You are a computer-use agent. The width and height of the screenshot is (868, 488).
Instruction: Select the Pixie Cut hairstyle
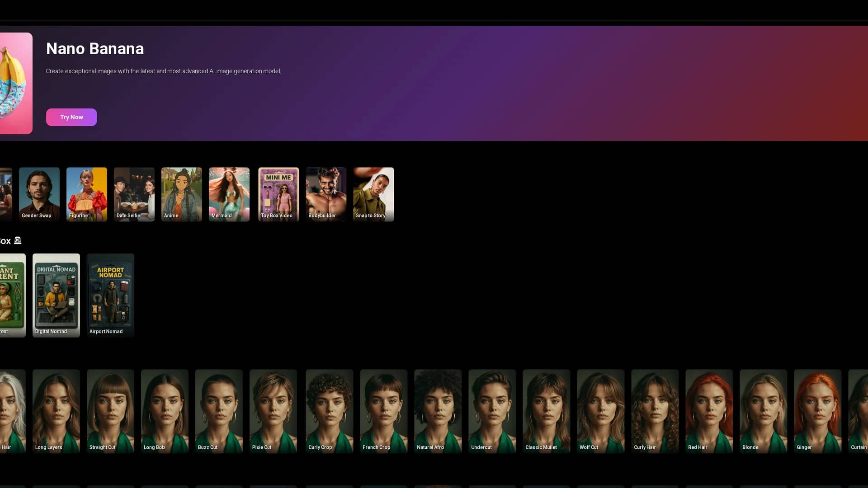[x=273, y=411]
